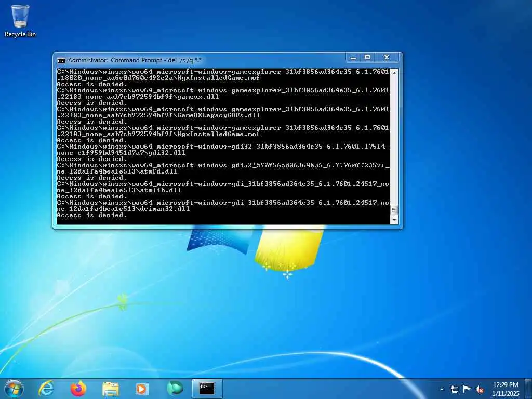Image resolution: width=532 pixels, height=399 pixels.
Task: Maximize the Command Prompt window
Action: [x=367, y=58]
